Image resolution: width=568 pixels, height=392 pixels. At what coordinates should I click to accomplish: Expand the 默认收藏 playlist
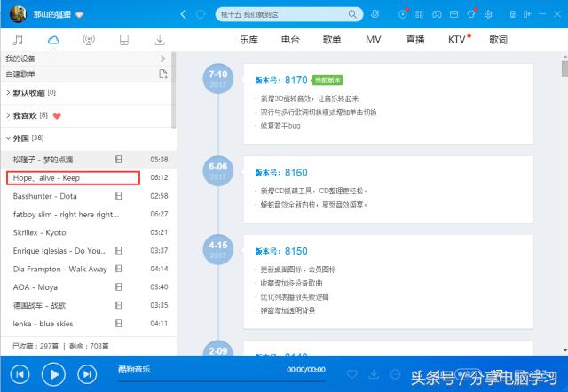pyautogui.click(x=8, y=92)
